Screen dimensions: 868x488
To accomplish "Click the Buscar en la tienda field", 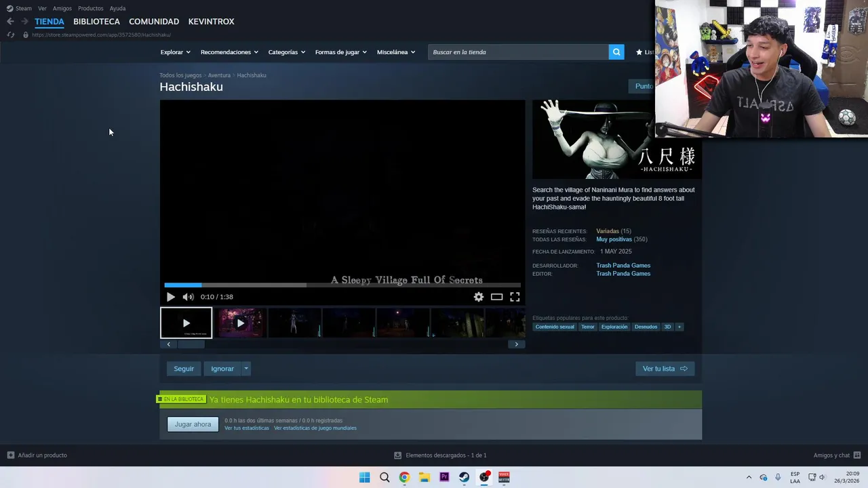I will (518, 52).
